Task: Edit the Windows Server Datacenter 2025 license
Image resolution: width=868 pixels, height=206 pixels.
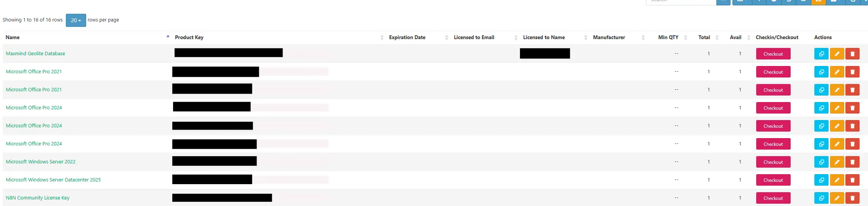Action: pos(837,180)
